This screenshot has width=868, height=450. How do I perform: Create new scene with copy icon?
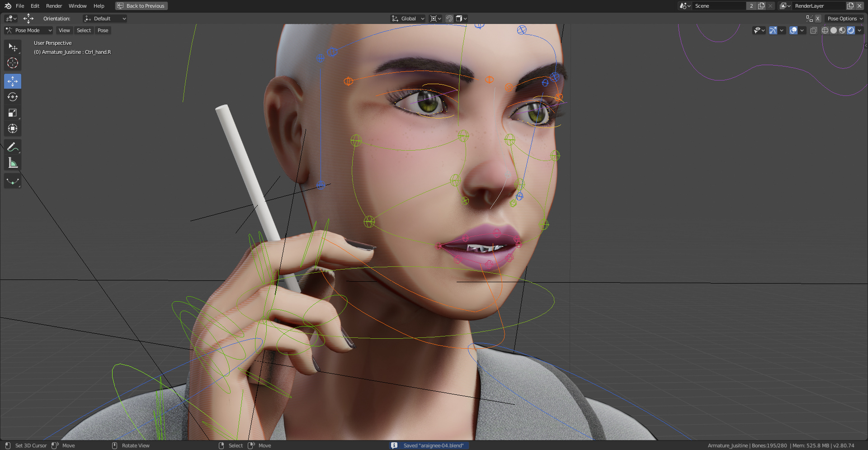pos(761,6)
